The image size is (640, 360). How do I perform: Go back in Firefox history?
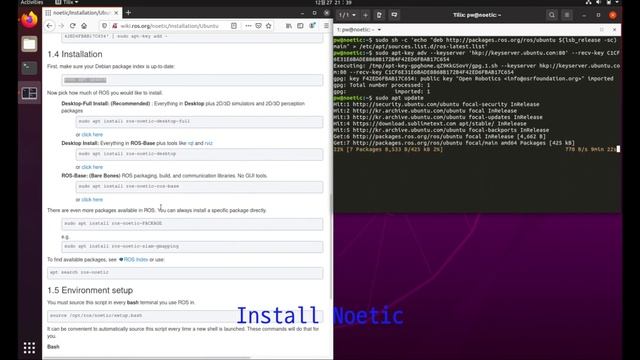coord(49,26)
